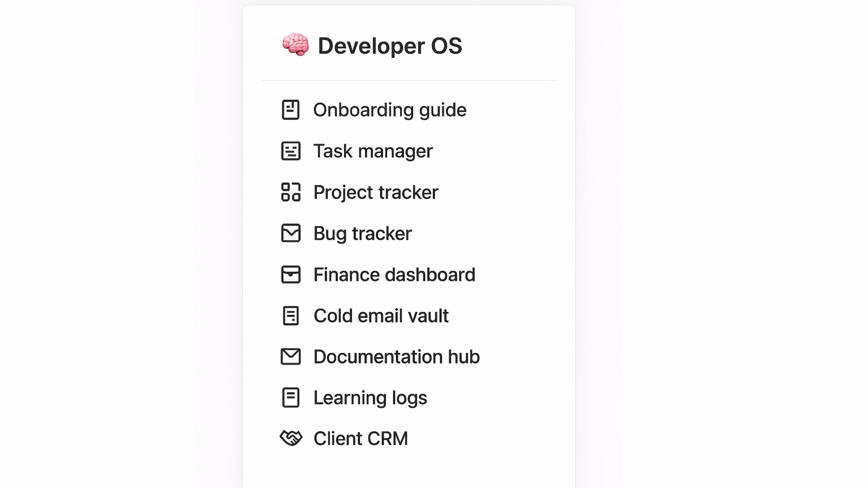
Task: Open the Onboarding guide page
Action: [390, 110]
